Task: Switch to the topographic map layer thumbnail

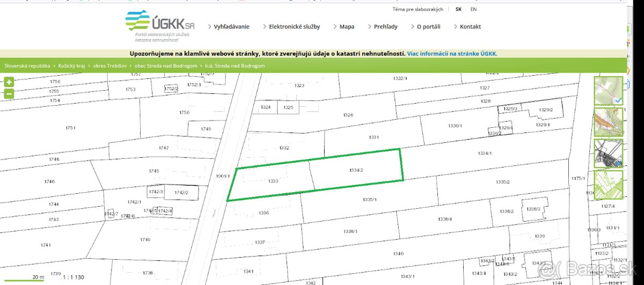Action: pyautogui.click(x=608, y=122)
